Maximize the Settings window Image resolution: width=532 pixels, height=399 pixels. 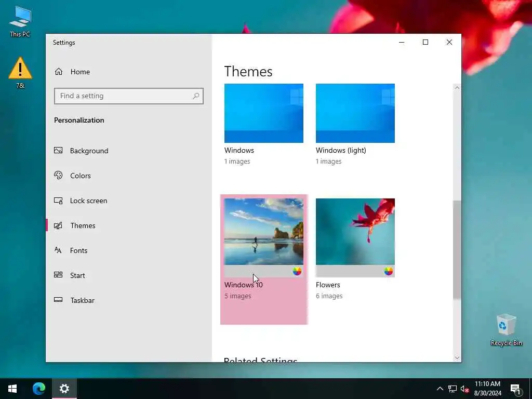pyautogui.click(x=425, y=42)
